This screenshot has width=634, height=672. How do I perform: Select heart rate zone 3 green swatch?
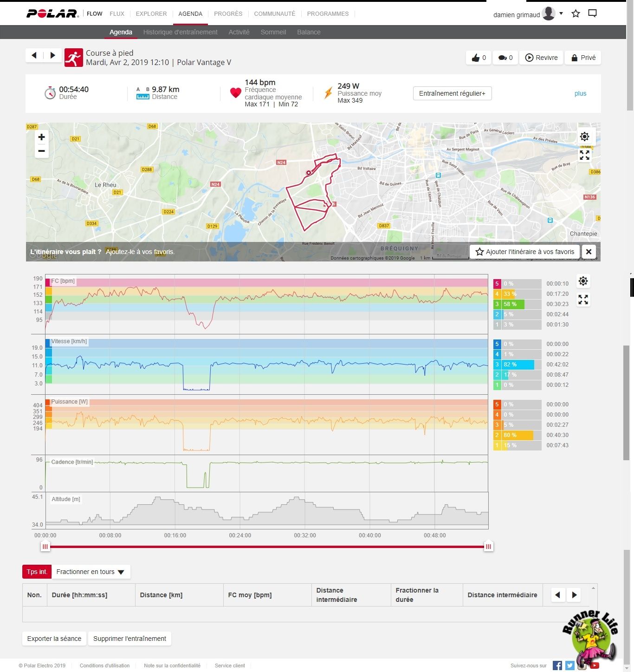(x=497, y=304)
